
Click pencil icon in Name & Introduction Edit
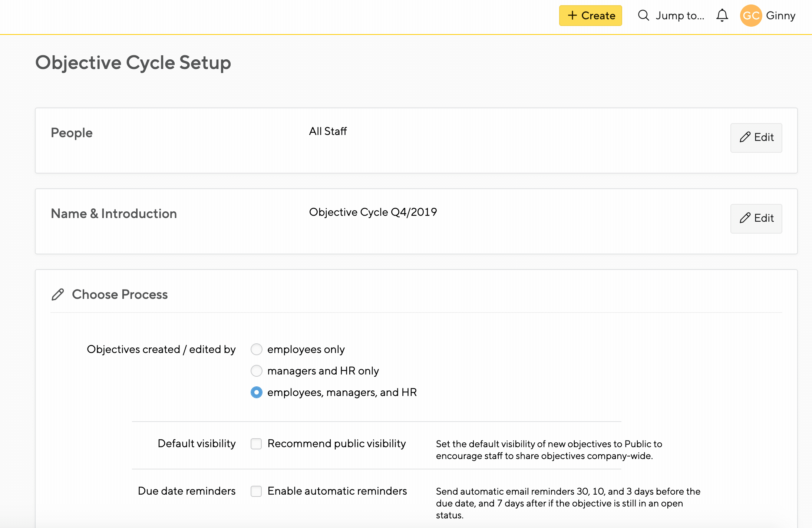[x=745, y=218]
